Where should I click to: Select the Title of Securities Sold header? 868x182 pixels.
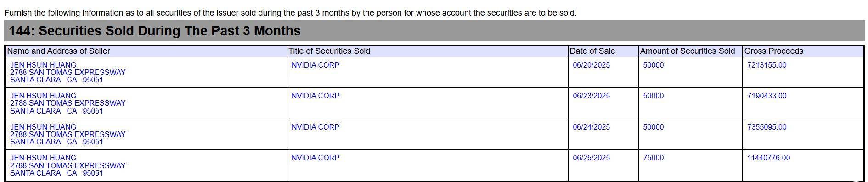click(329, 51)
